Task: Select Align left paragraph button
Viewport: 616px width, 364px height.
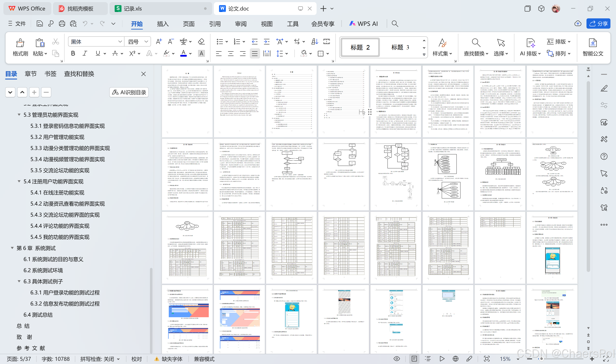Action: coord(219,53)
